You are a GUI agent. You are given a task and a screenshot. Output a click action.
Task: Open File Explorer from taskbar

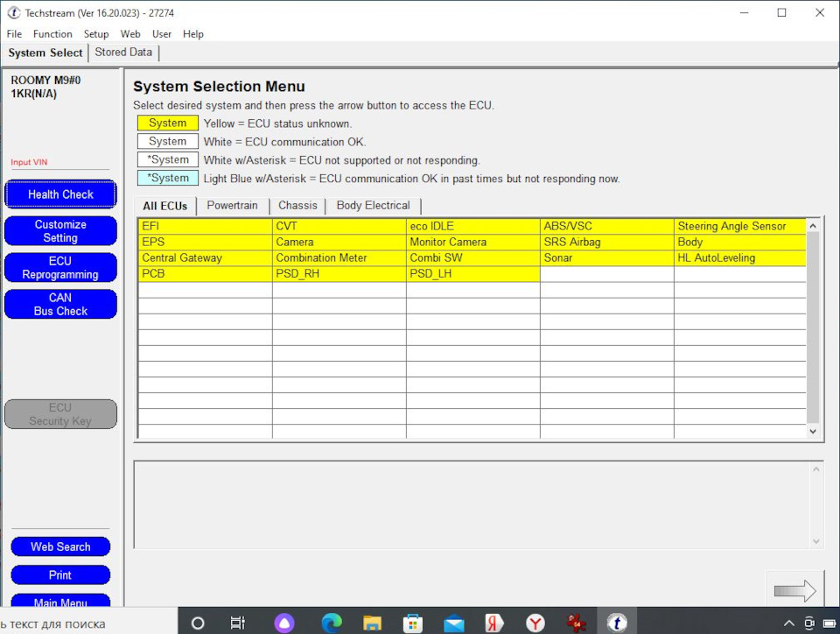coord(372,623)
